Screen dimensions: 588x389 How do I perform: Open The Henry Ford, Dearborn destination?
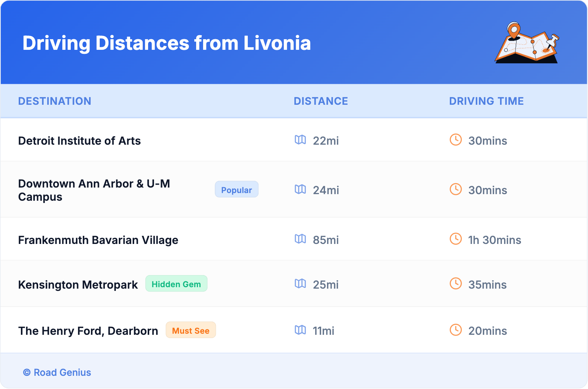click(88, 331)
